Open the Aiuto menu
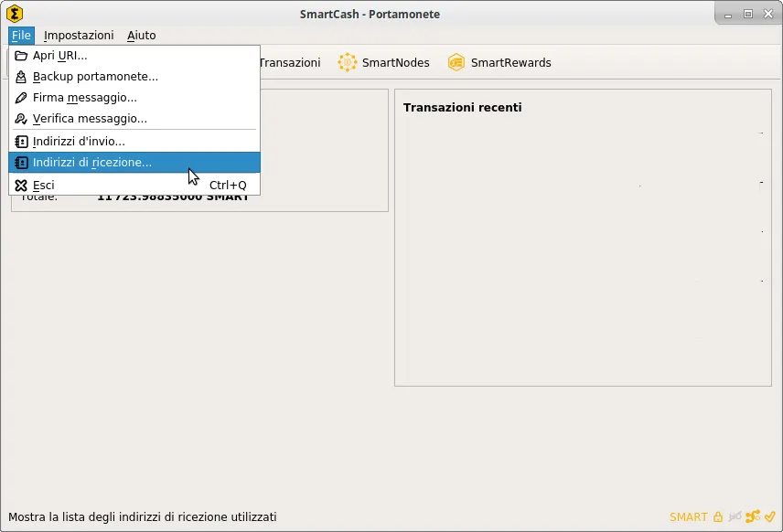Image resolution: width=783 pixels, height=532 pixels. (x=141, y=36)
